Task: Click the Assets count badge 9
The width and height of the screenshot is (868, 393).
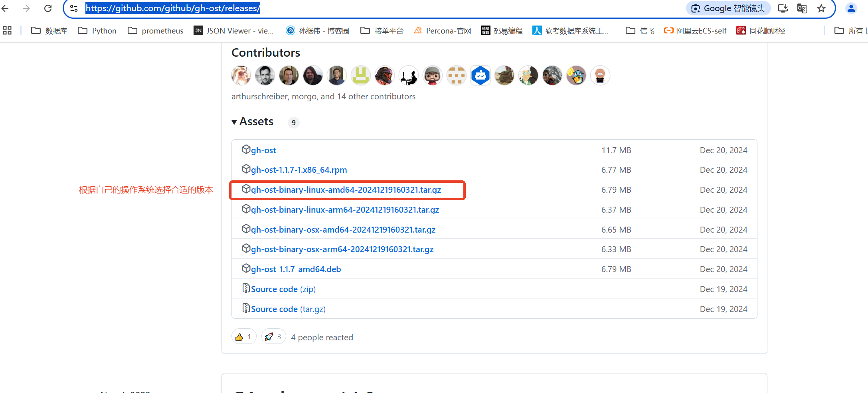Action: [294, 122]
